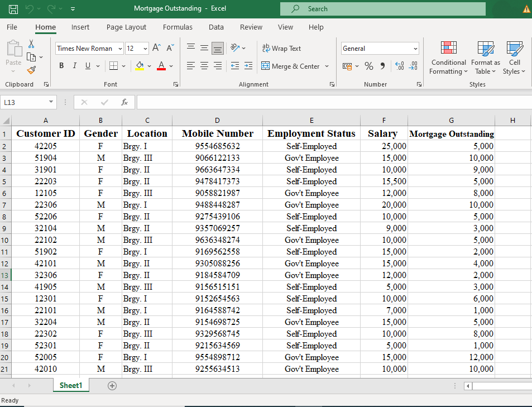532x407 pixels.
Task: Increase font size with the larger A icon
Action: 157,49
